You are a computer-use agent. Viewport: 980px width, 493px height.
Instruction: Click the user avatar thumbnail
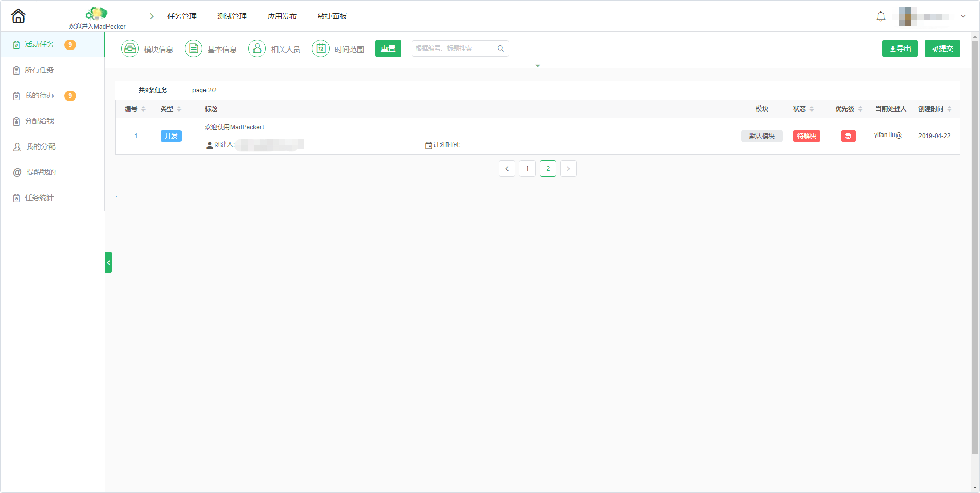tap(908, 16)
